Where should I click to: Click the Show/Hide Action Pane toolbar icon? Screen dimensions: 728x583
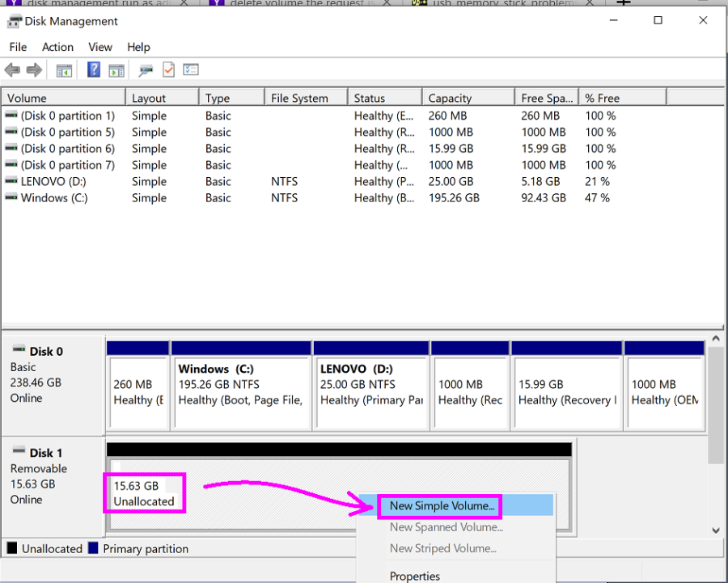(x=116, y=70)
